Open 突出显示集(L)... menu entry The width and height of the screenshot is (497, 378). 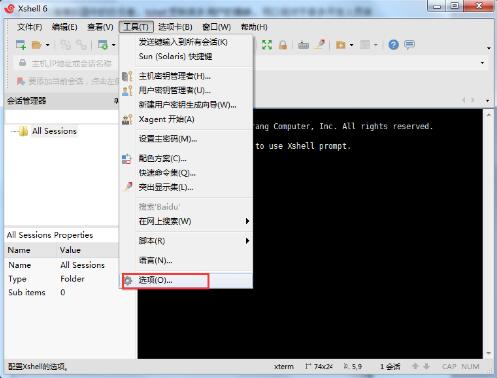(186, 187)
